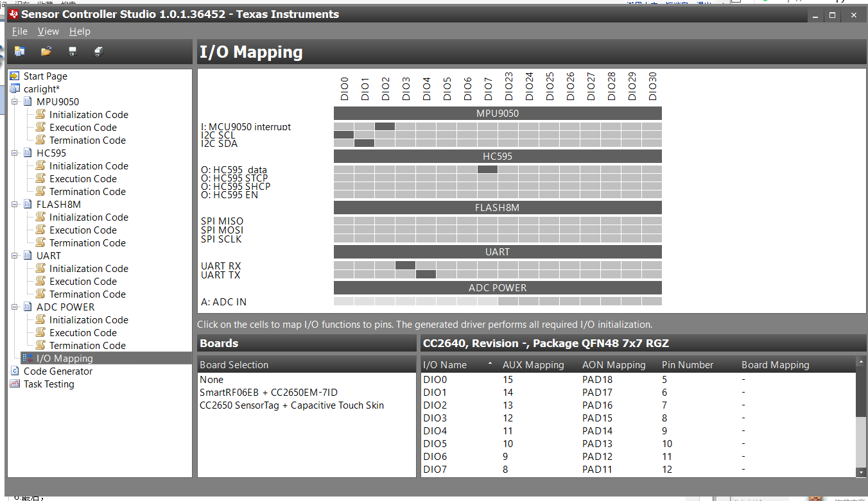Click the Save Project floppy disk icon
Screen dimensions: 868x501
coord(73,51)
